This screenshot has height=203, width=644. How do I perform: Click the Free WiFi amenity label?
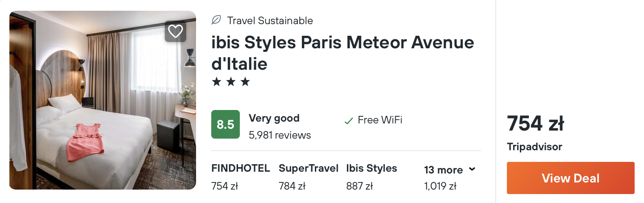coord(380,120)
